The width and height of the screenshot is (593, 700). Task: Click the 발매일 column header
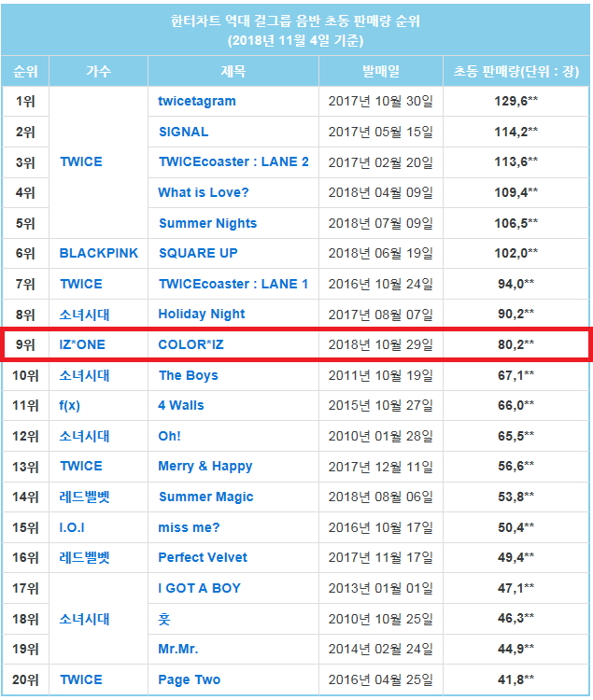coord(381,71)
